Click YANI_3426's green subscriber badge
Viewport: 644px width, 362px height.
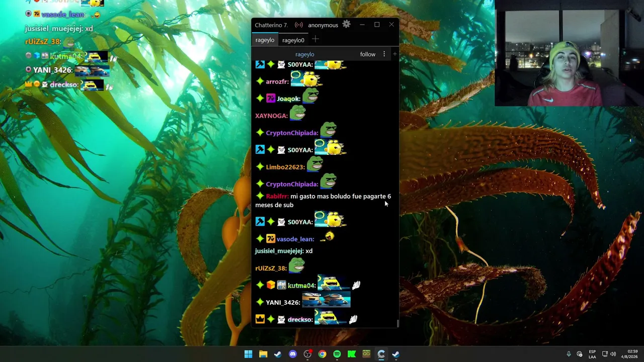coord(260,302)
